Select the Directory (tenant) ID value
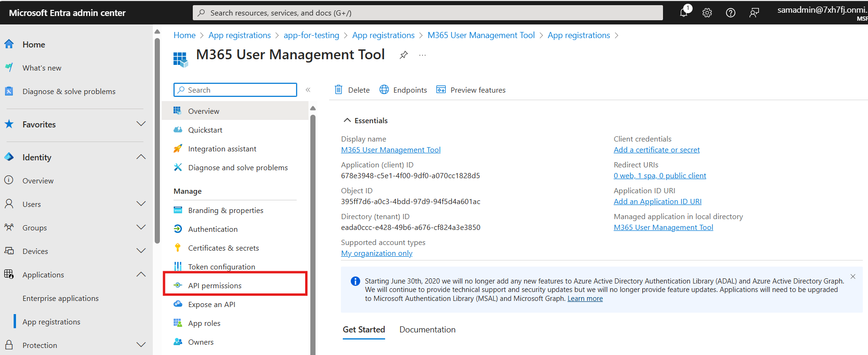The height and width of the screenshot is (355, 868). click(410, 227)
